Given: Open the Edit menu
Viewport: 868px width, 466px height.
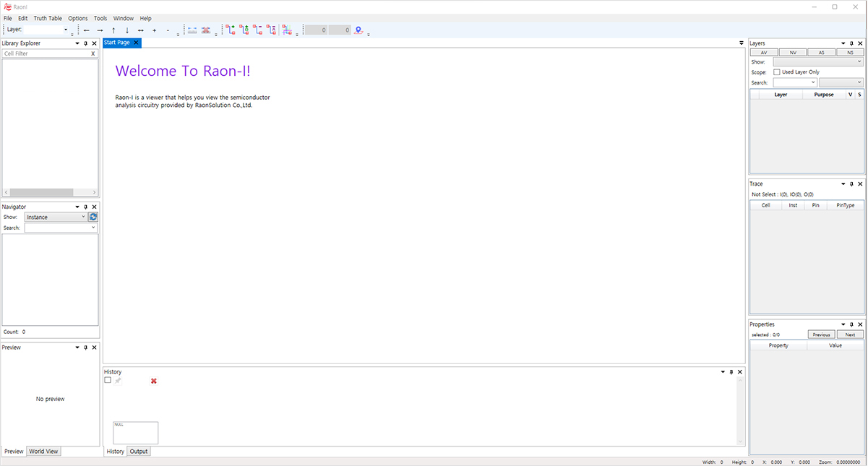Looking at the screenshot, I should point(23,18).
